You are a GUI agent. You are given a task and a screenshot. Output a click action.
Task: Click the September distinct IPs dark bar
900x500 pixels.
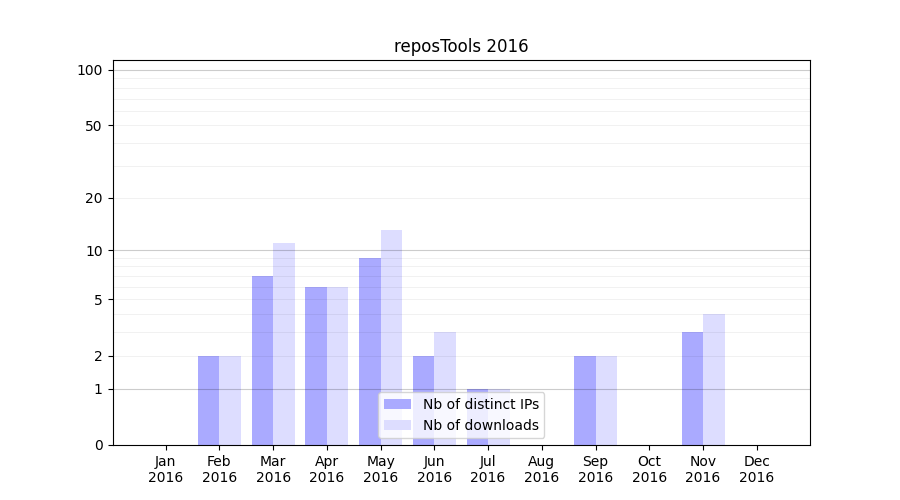click(584, 400)
